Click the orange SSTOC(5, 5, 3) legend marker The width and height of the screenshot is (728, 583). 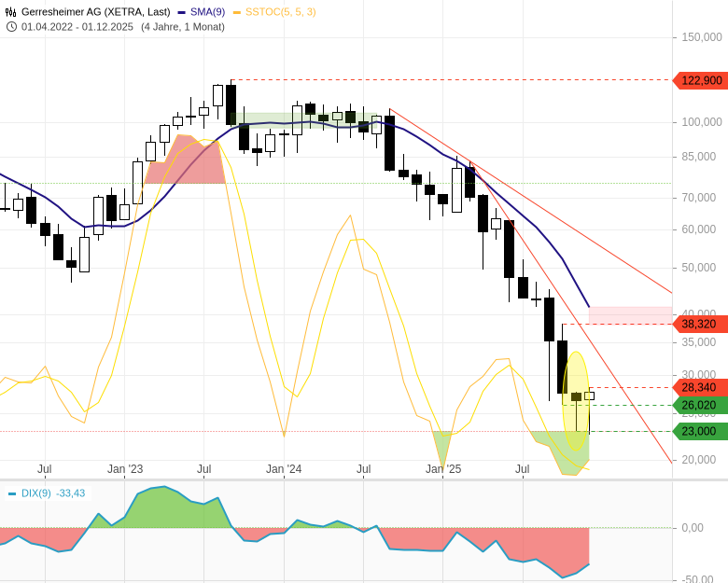point(236,12)
